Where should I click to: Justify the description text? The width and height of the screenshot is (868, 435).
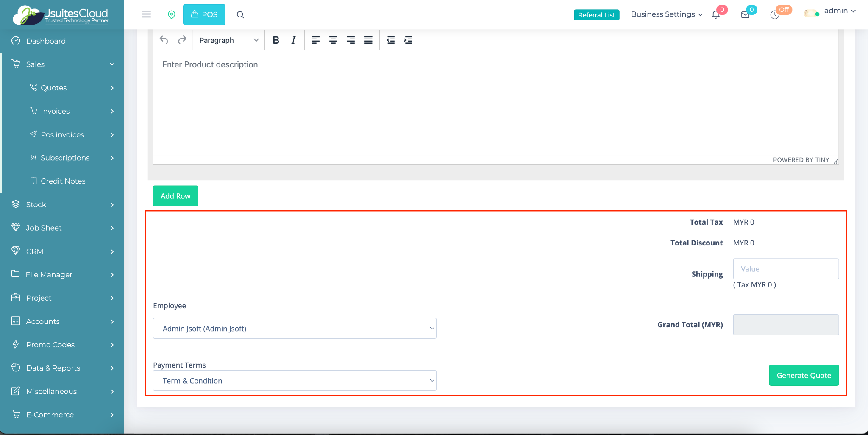(368, 40)
